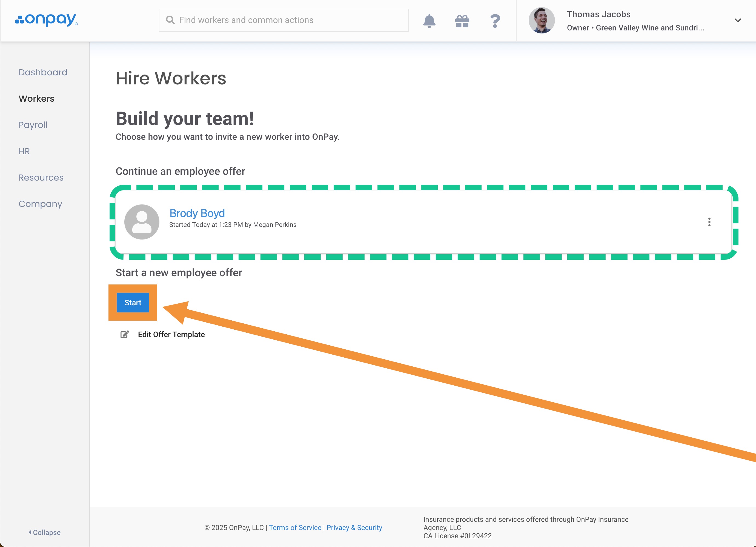The height and width of the screenshot is (547, 756).
Task: Go to Dashboard in sidebar
Action: pos(43,72)
